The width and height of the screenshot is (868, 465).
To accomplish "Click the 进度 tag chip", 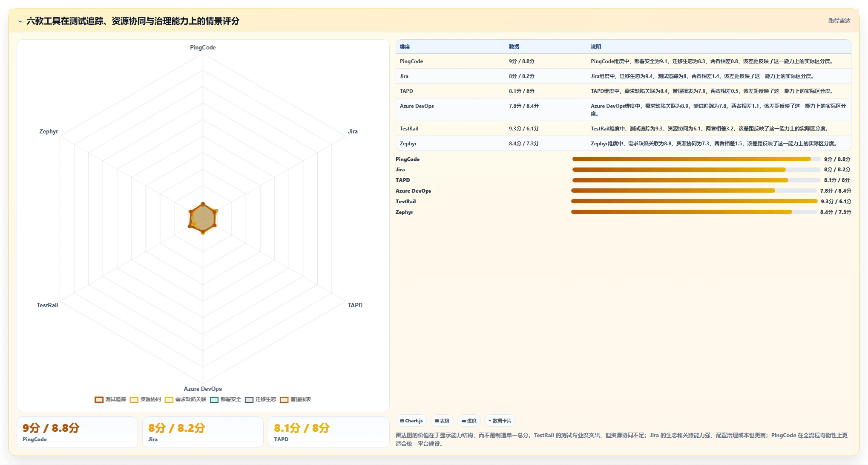I will (x=469, y=421).
